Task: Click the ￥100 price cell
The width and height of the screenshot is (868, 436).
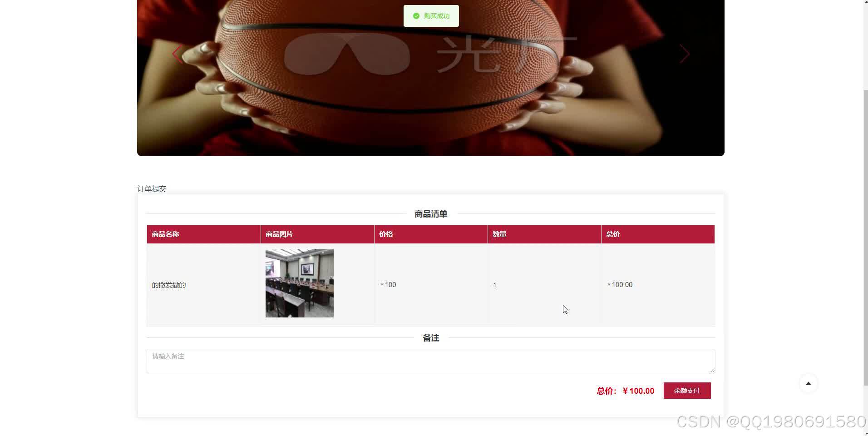Action: [388, 285]
